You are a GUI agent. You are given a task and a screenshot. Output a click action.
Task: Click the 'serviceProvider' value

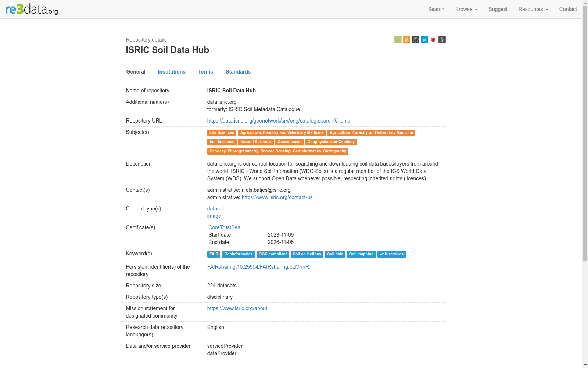click(225, 346)
